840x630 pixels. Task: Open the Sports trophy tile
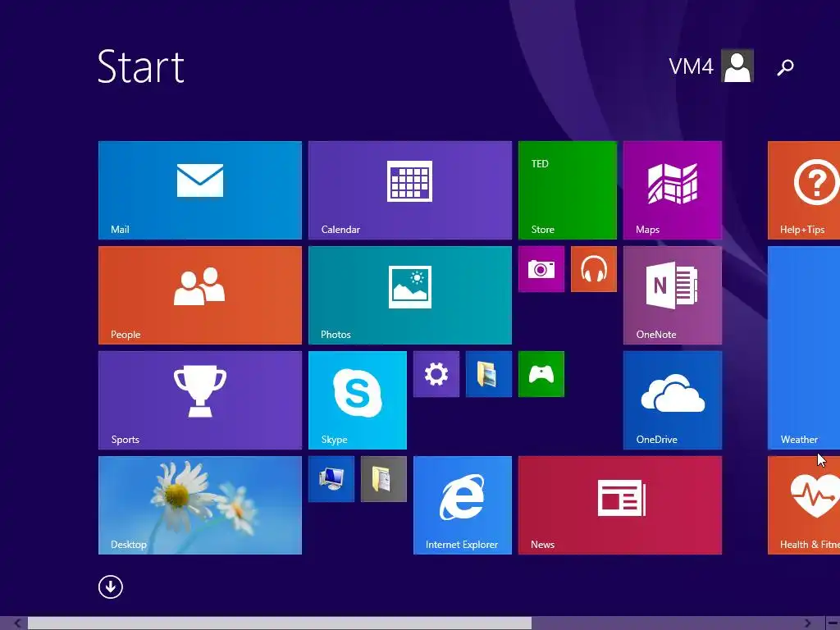200,400
